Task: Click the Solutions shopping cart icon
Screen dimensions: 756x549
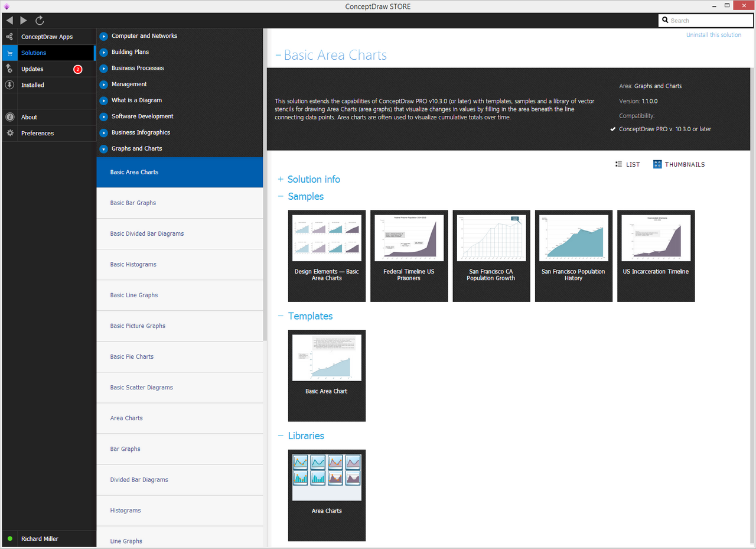Action: (x=9, y=53)
